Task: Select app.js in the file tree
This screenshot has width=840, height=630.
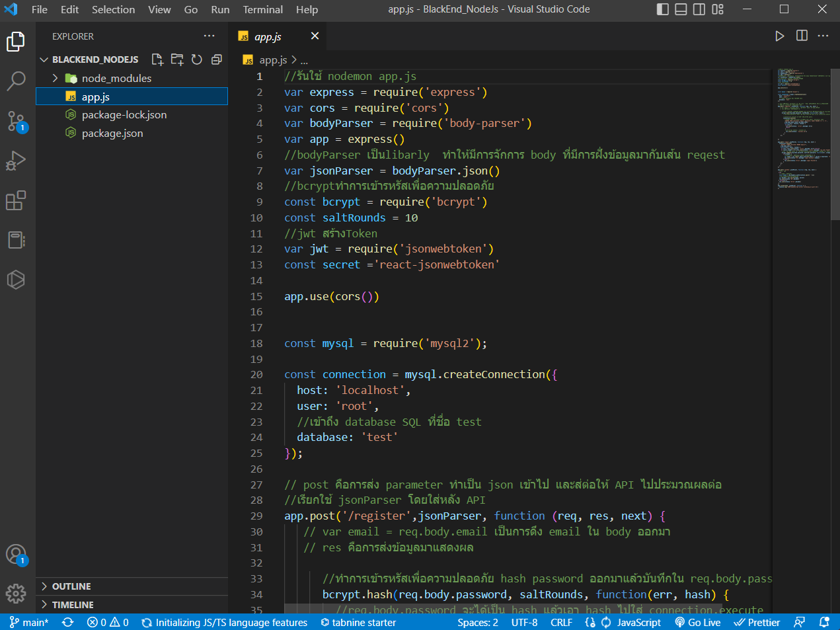Action: pos(132,97)
